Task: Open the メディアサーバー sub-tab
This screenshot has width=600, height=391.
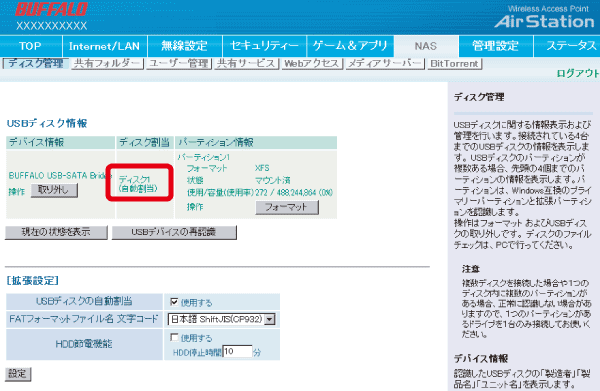Action: click(385, 64)
